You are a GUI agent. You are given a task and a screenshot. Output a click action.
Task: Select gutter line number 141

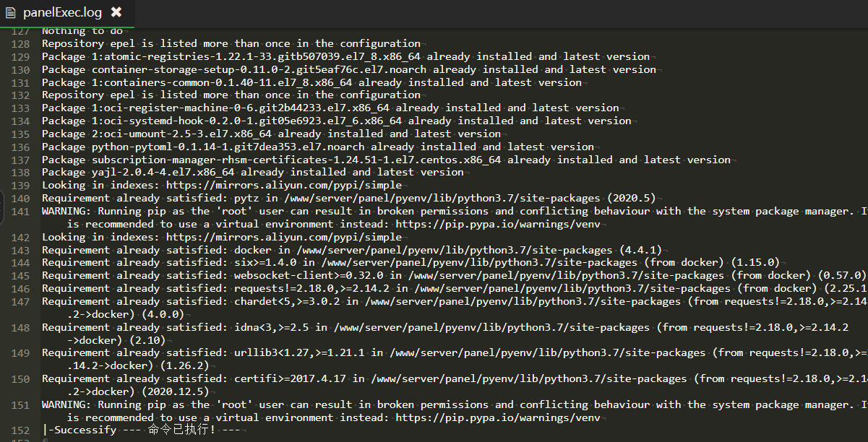(x=21, y=212)
